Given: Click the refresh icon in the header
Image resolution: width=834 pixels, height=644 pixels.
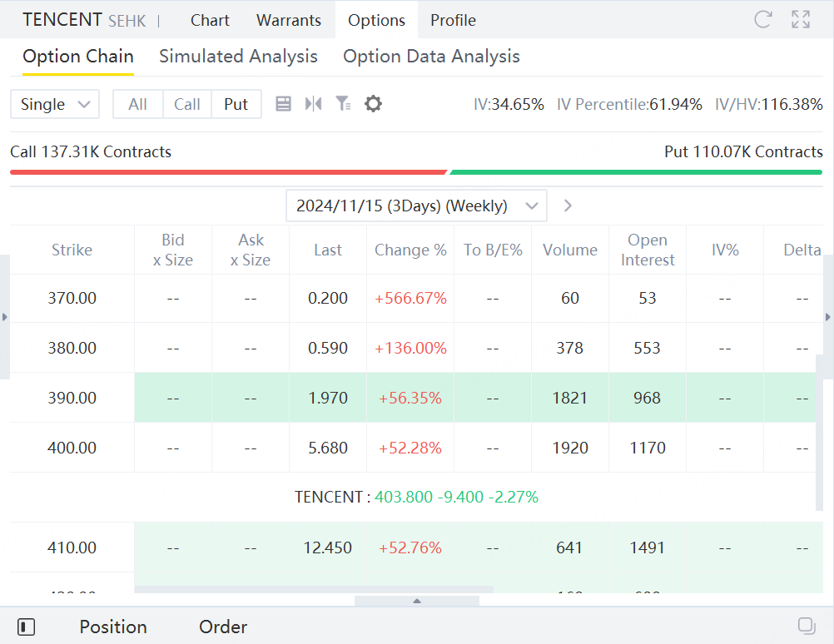Looking at the screenshot, I should click(762, 20).
